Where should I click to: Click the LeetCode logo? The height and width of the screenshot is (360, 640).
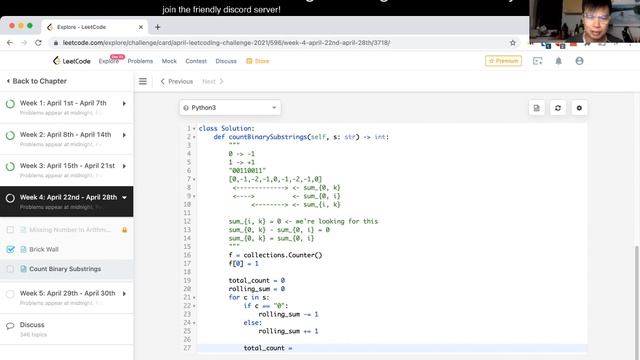point(71,61)
